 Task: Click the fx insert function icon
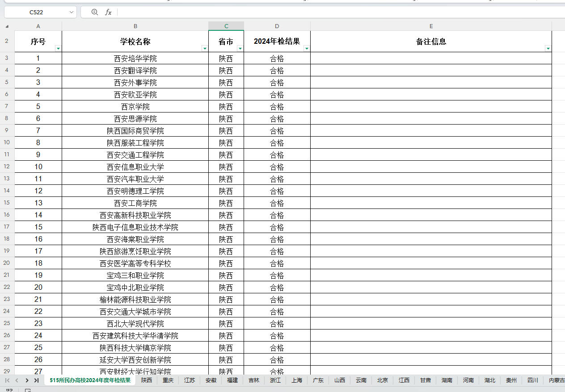click(x=109, y=12)
